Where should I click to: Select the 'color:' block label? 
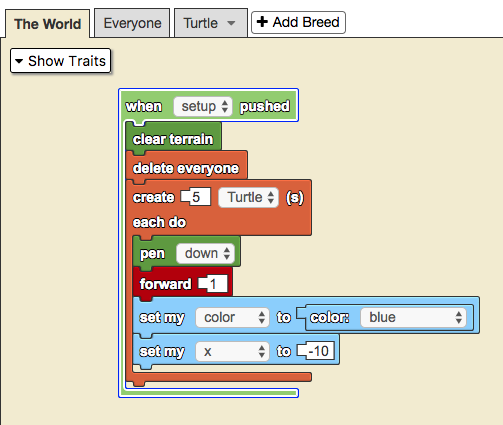coord(330,317)
